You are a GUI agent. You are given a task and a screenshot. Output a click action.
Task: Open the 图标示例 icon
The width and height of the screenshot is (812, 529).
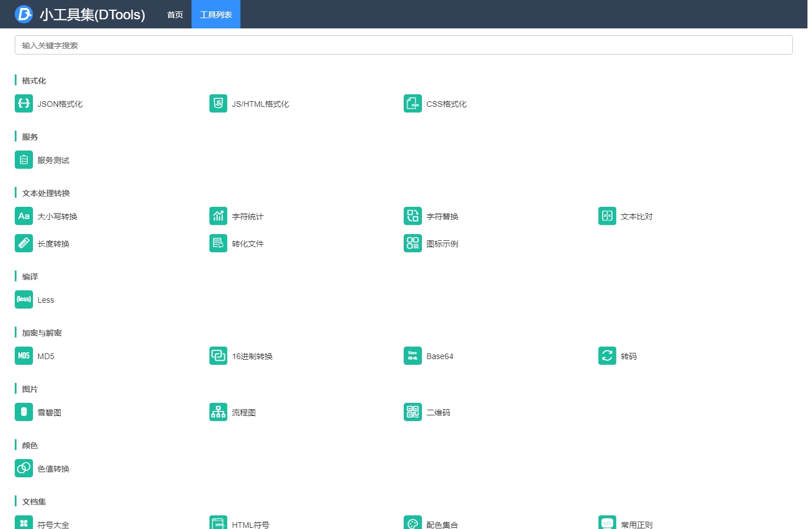coord(413,243)
